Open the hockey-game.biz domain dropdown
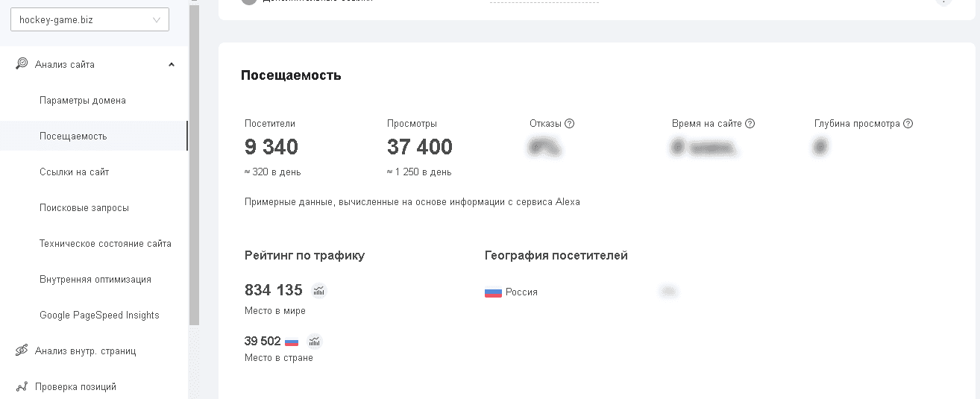This screenshot has width=980, height=399. 89,20
